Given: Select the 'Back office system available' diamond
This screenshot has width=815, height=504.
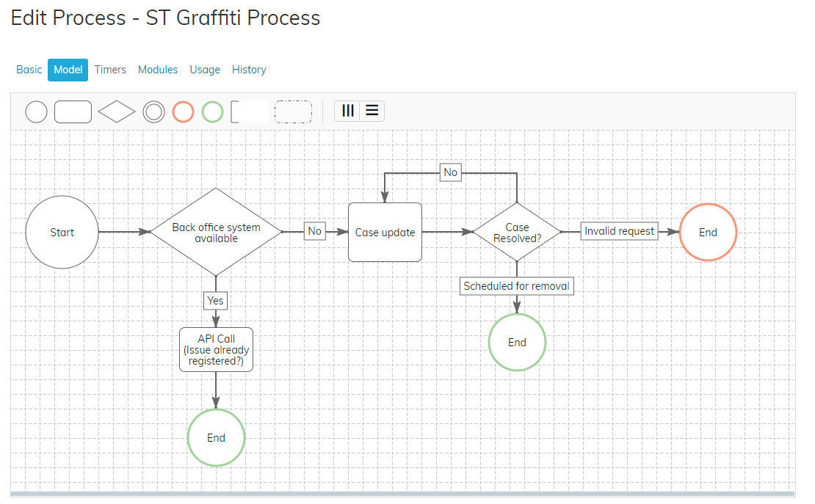Looking at the screenshot, I should (216, 232).
